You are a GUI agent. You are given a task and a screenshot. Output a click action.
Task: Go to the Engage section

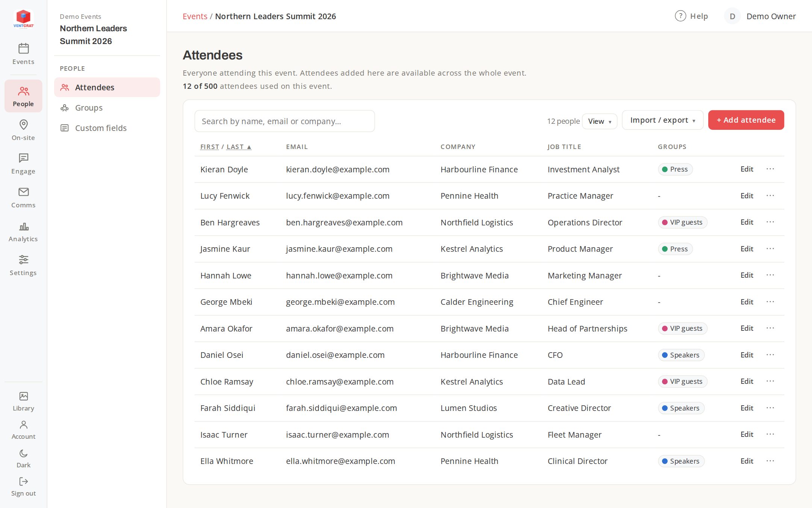click(23, 164)
